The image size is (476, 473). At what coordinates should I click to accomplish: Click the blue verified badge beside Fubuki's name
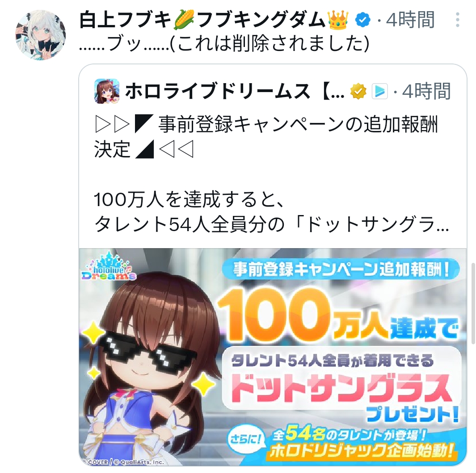(363, 20)
